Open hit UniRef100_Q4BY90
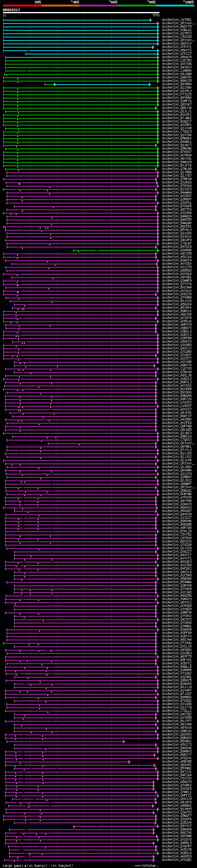This screenshot has width=197, height=868. tap(177, 77)
